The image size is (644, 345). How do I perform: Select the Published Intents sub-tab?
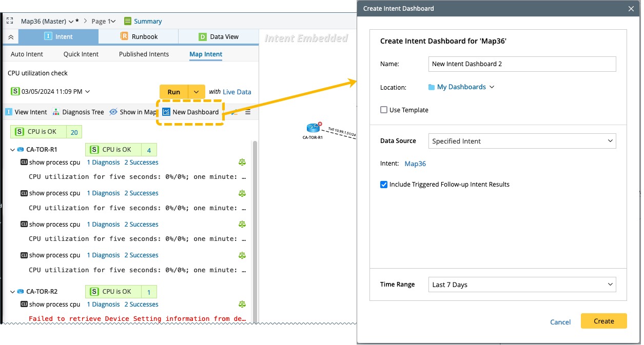tap(144, 54)
